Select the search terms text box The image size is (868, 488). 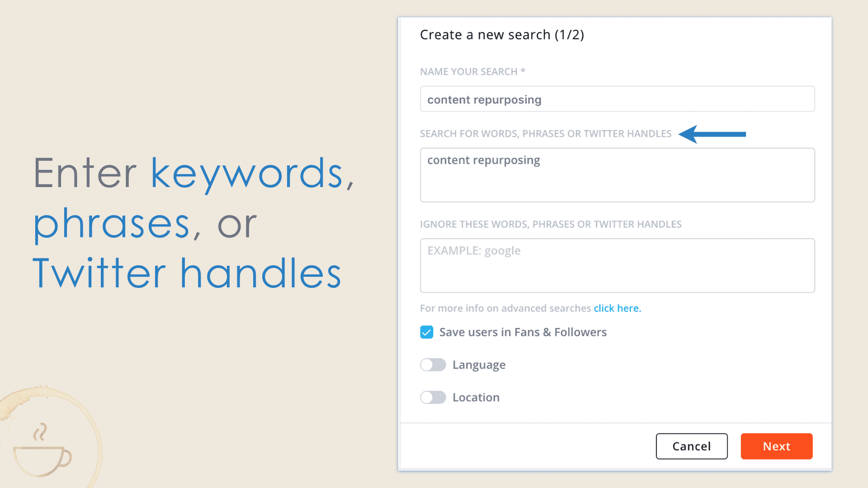[617, 175]
